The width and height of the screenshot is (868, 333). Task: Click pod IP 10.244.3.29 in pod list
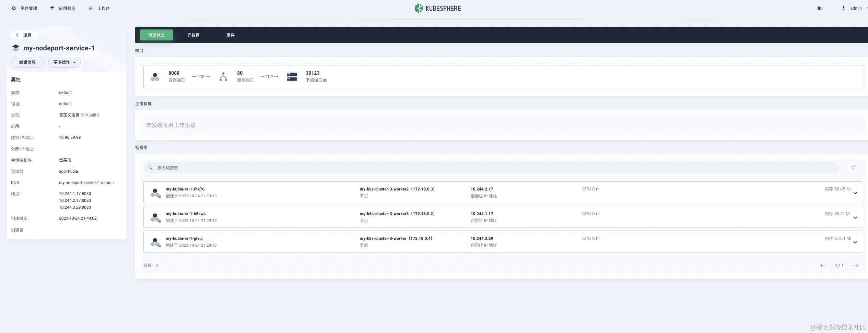[x=482, y=238]
